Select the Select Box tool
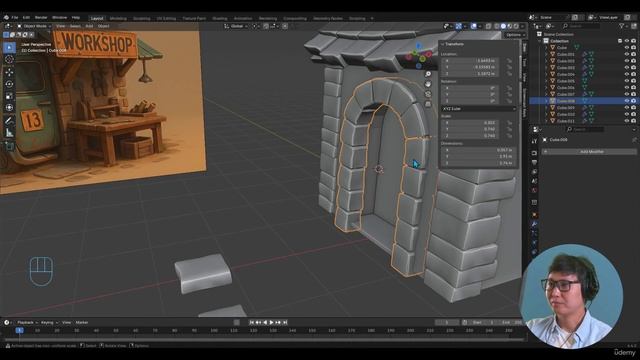 [9, 47]
